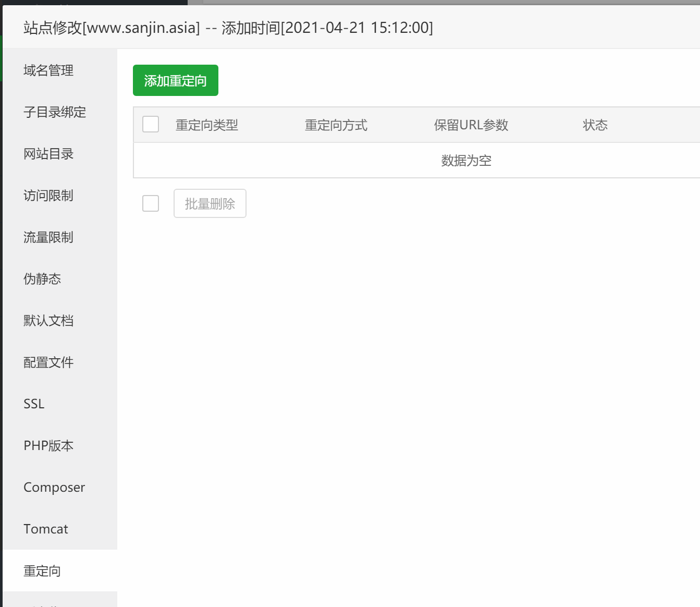Viewport: 700px width, 607px height.
Task: Open the 域名管理 tab
Action: [60, 70]
